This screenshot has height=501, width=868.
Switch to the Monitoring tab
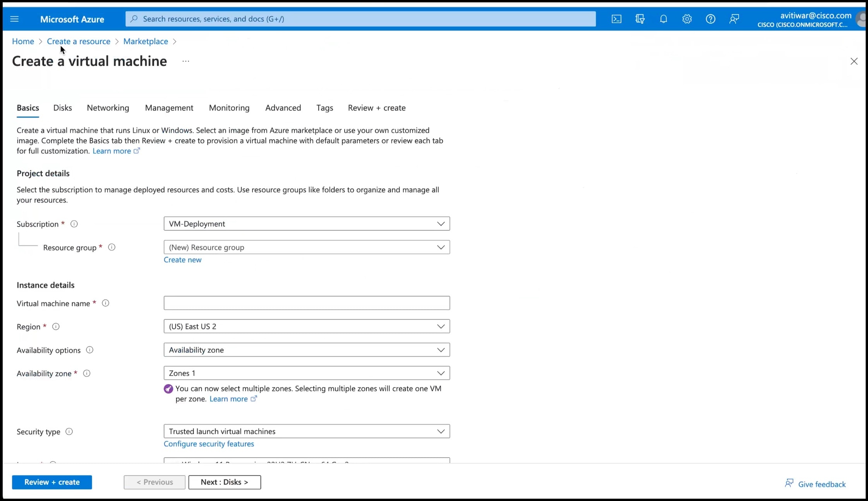pyautogui.click(x=229, y=108)
